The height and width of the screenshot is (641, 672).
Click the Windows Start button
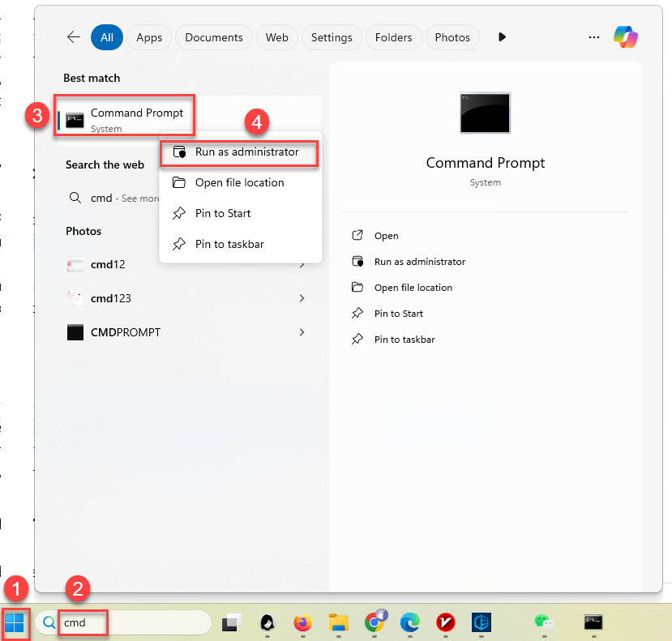(x=15, y=622)
